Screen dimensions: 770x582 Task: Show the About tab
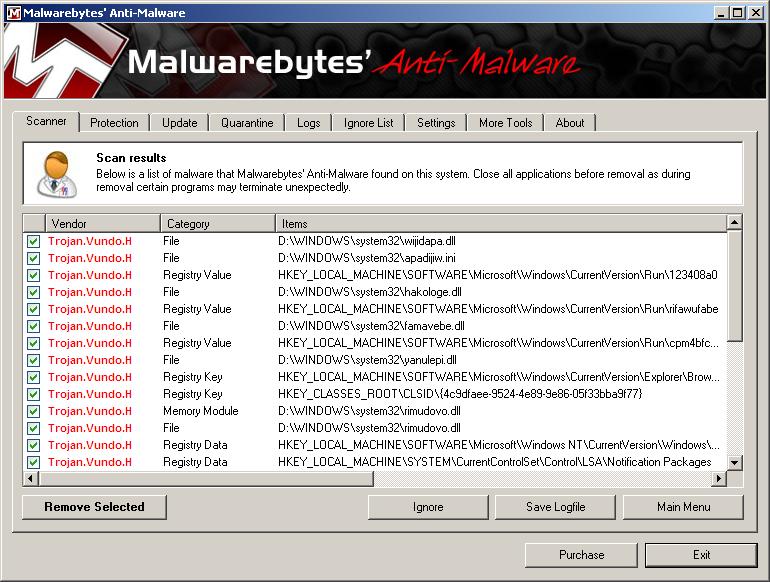point(570,123)
